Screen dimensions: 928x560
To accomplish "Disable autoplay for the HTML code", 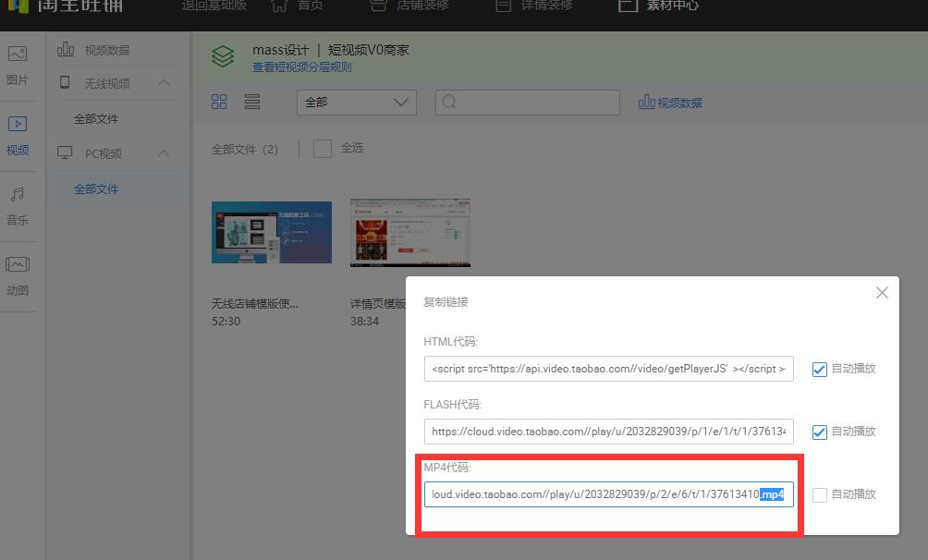I will (820, 369).
